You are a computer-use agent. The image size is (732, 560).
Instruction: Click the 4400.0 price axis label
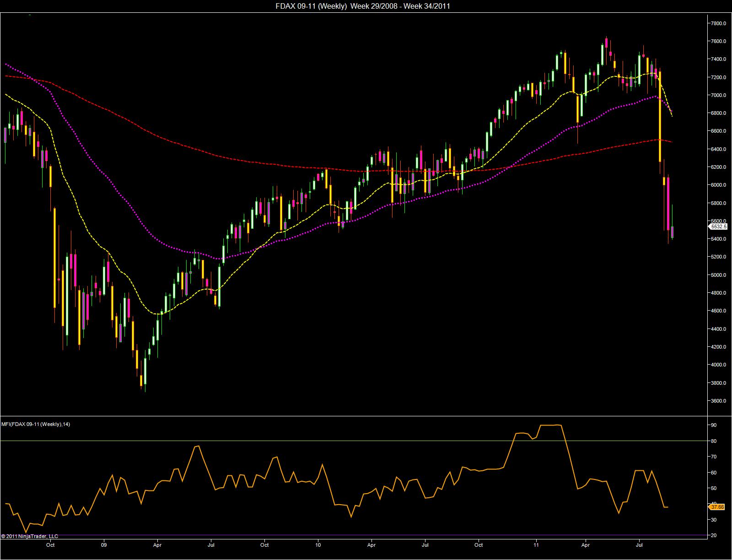point(719,329)
